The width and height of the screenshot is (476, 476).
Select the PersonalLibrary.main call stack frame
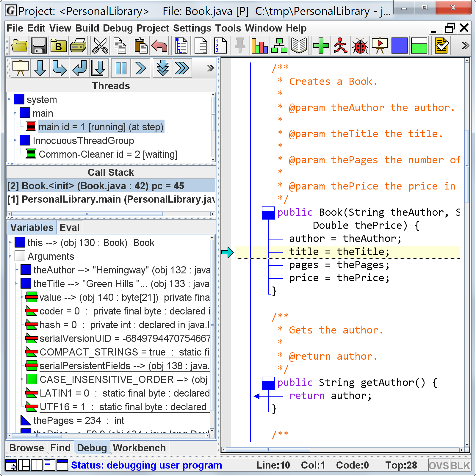pos(111,199)
